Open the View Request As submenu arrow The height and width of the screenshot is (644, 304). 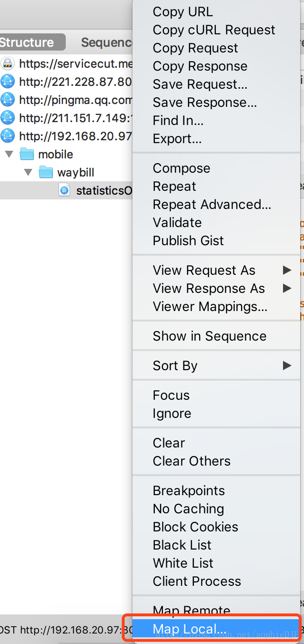point(287,270)
